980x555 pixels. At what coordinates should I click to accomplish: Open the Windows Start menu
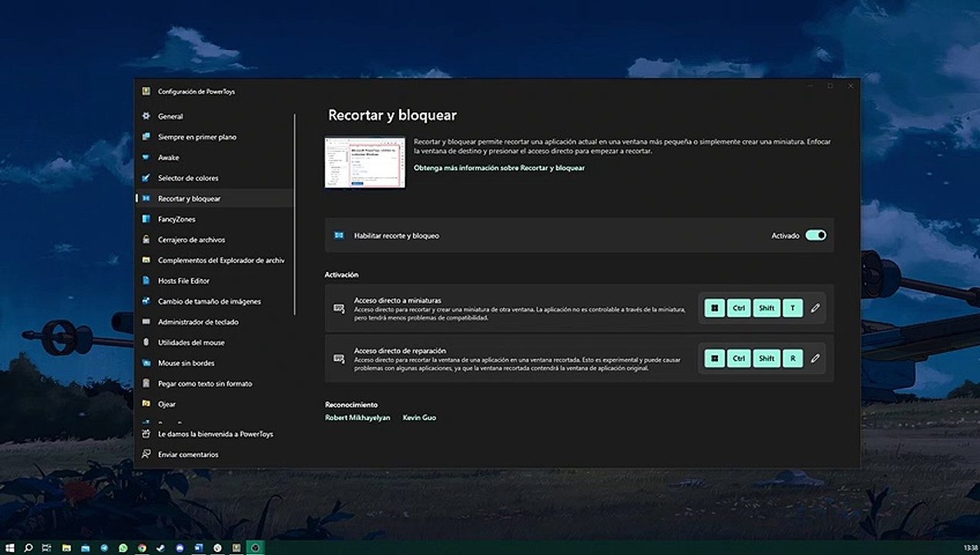coord(10,548)
